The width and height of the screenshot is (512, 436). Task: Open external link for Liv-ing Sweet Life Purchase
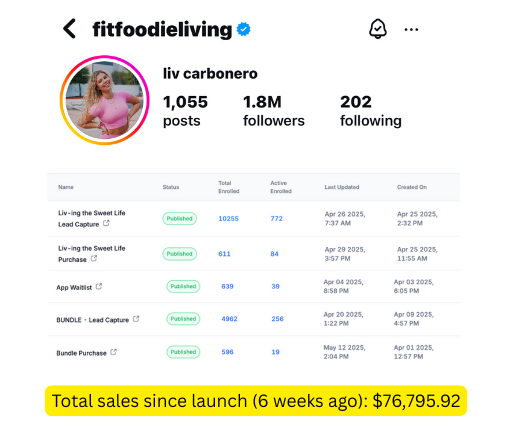point(94,258)
